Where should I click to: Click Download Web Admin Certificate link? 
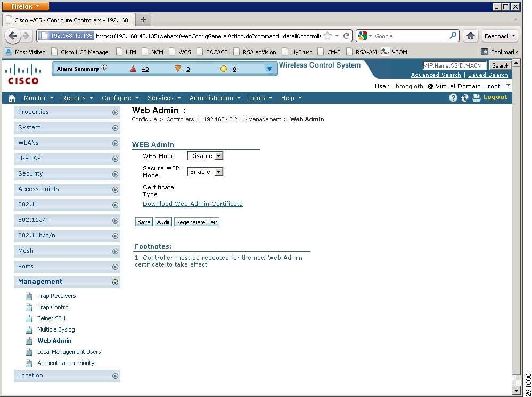coord(193,204)
